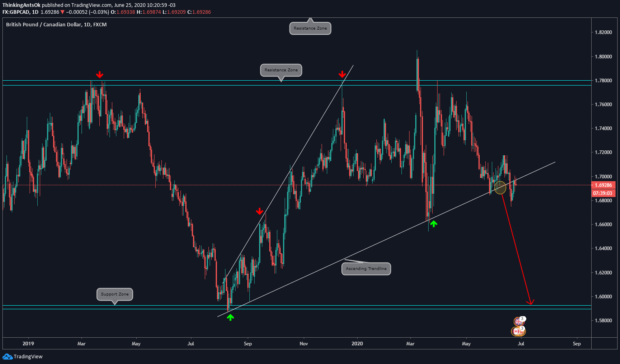Click the 1.76000 price axis label
The height and width of the screenshot is (364, 620).
point(603,105)
